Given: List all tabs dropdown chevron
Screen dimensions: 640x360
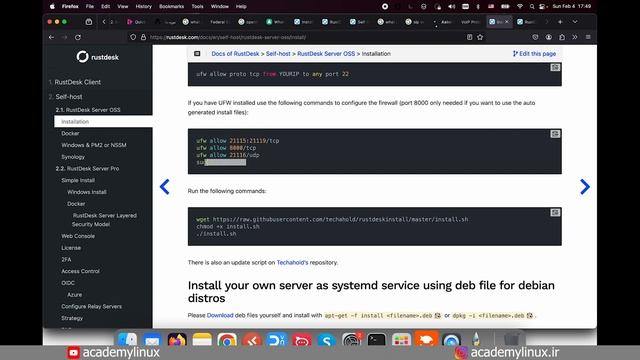Looking at the screenshot, I should point(575,22).
